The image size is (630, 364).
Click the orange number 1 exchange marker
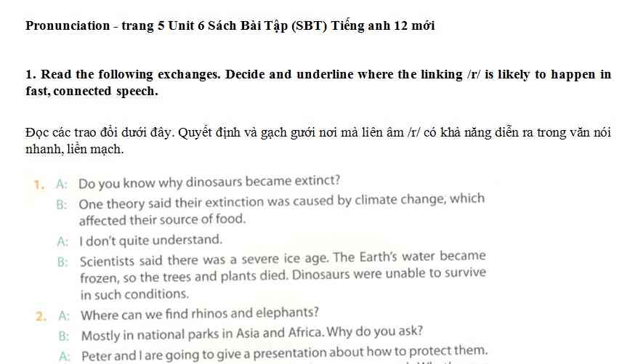[x=39, y=185]
